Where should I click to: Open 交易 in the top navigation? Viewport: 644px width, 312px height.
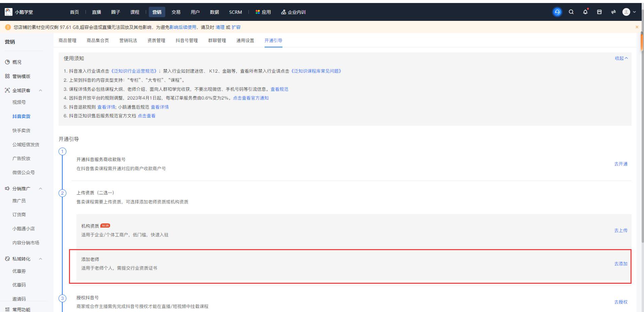[x=176, y=12]
